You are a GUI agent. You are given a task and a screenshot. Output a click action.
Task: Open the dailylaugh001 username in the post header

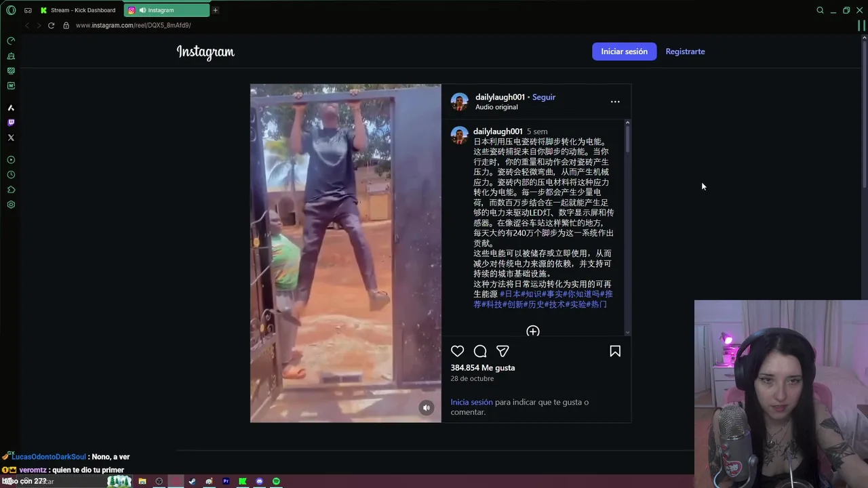[x=500, y=98]
